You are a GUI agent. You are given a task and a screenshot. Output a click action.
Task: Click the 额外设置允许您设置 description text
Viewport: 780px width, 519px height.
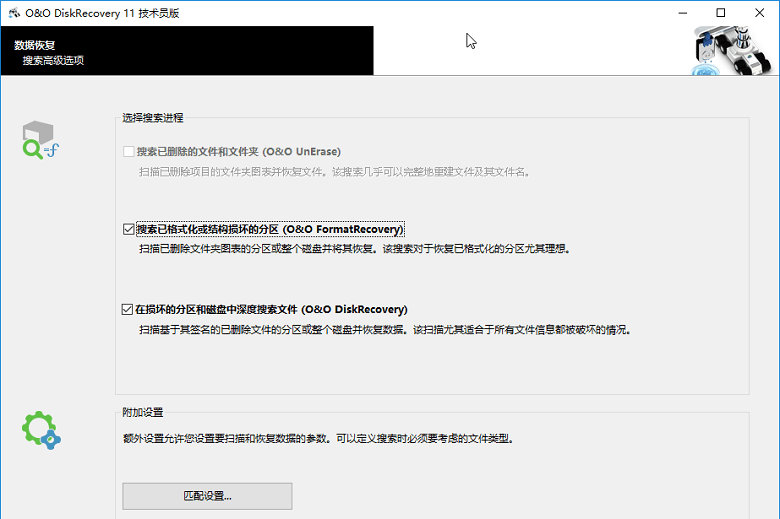[x=318, y=439]
